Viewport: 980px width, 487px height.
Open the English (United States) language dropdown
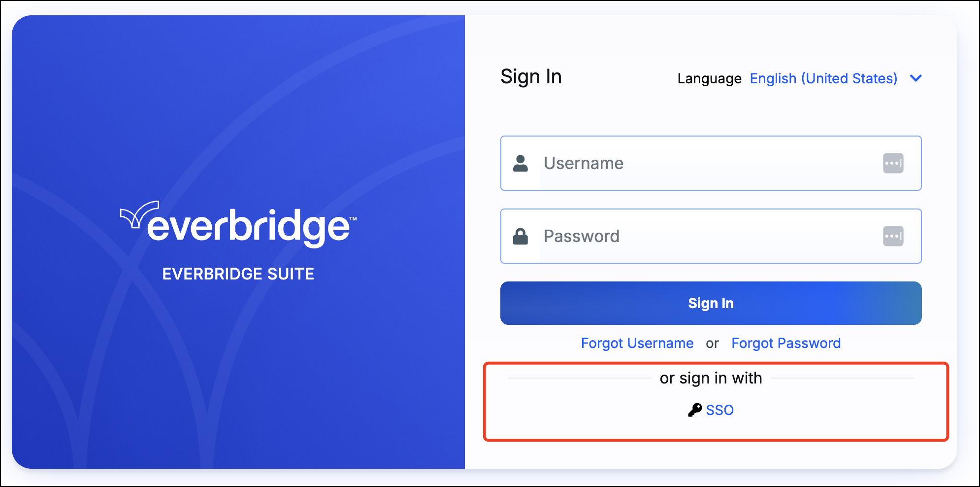coord(823,78)
